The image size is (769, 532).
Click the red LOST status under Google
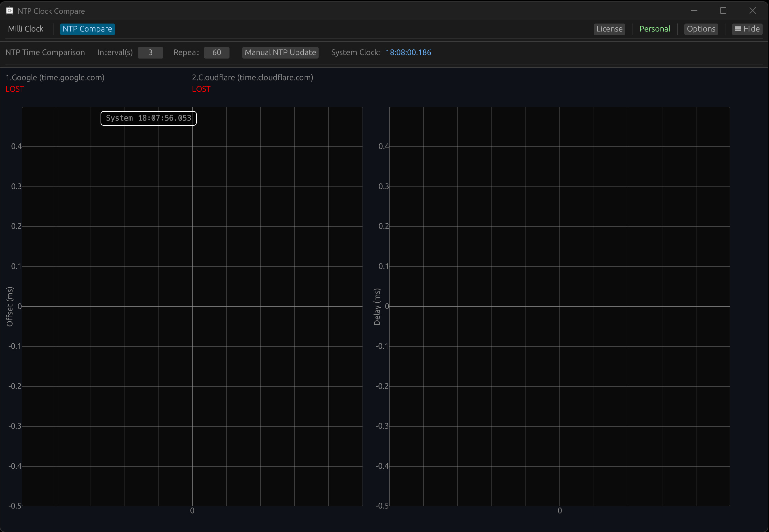(15, 89)
